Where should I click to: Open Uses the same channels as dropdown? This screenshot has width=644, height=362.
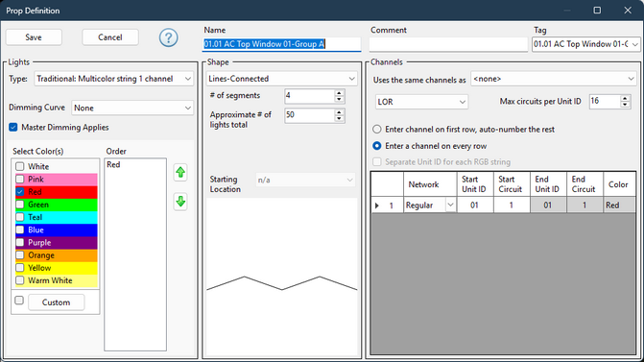click(553, 79)
